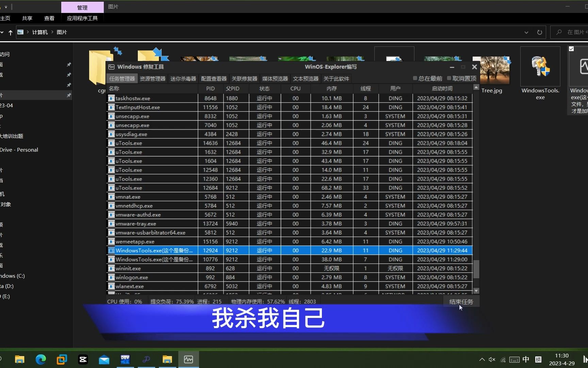Expand the recent locations dropdown arrow
This screenshot has height=368, width=588.
coord(2,32)
